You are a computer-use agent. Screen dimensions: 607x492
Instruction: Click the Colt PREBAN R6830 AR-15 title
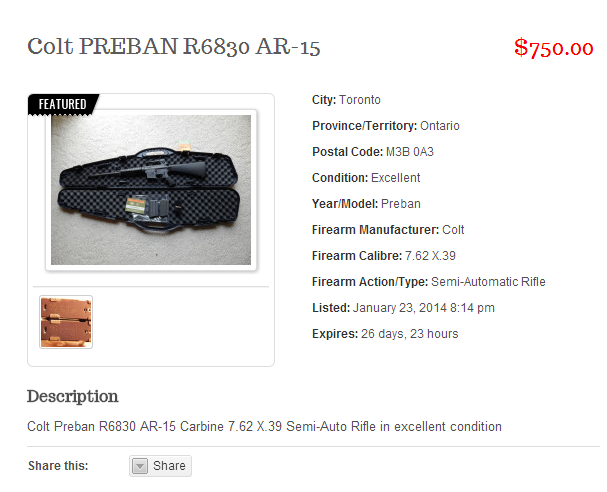tap(174, 47)
